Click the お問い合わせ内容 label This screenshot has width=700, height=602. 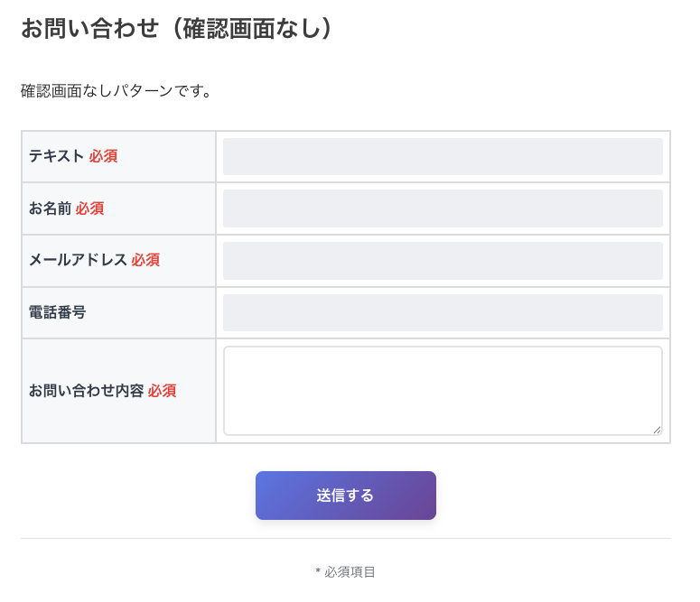pyautogui.click(x=86, y=392)
